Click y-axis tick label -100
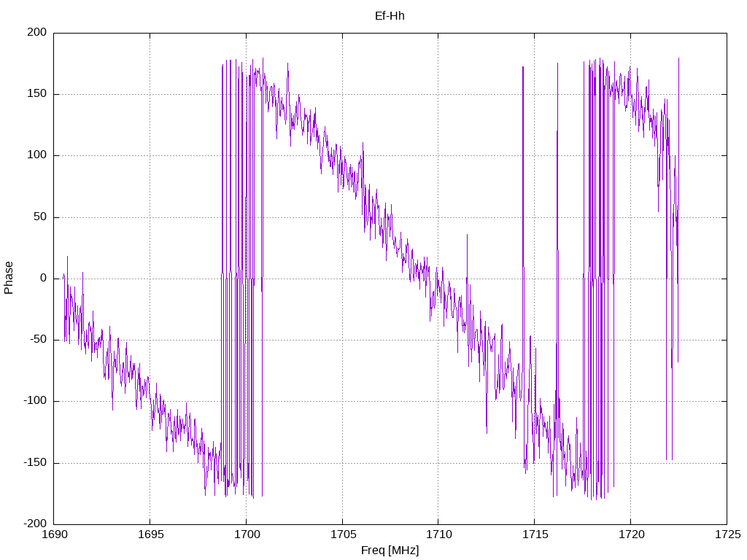The height and width of the screenshot is (560, 747). click(35, 401)
